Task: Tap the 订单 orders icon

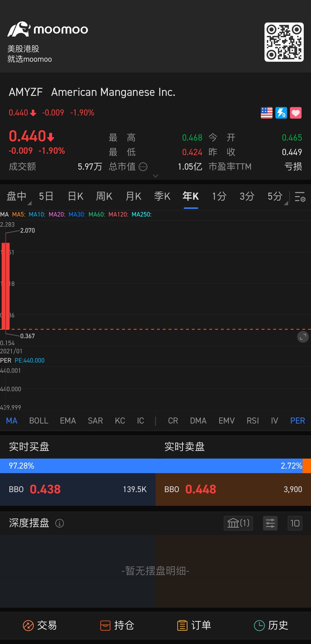Action: 182,626
